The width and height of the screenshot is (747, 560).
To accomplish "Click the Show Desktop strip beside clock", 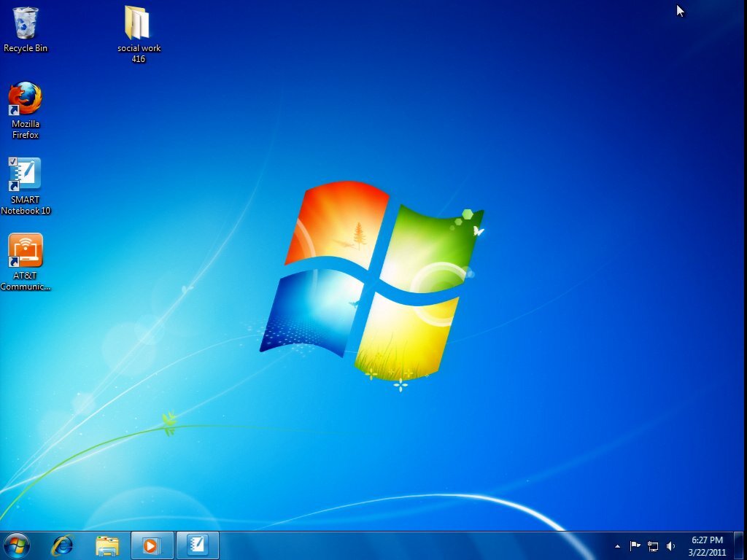I will click(x=739, y=545).
